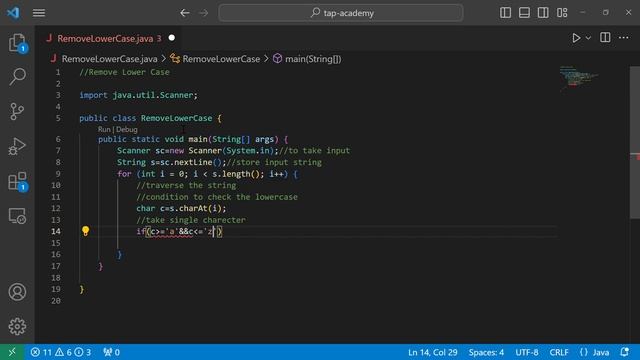Run the Java file
The height and width of the screenshot is (360, 640).
[576, 38]
